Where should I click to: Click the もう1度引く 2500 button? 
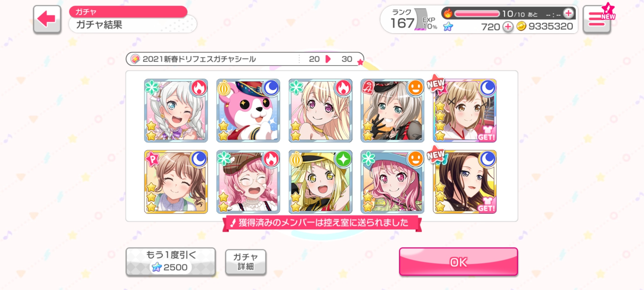[171, 262]
